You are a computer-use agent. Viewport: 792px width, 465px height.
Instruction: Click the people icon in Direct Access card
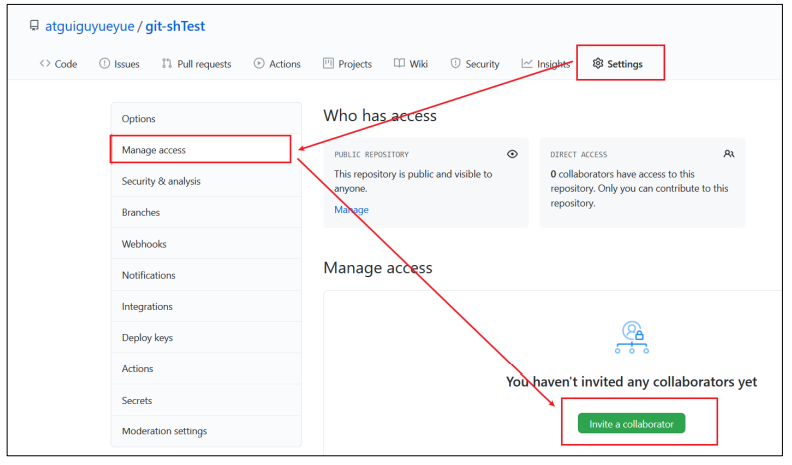[728, 153]
